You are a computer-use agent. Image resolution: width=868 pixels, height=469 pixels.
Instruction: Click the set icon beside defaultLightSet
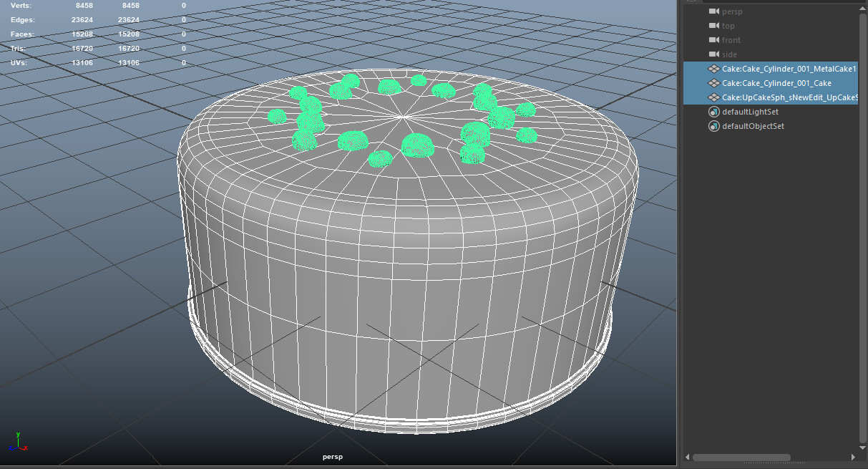point(713,111)
